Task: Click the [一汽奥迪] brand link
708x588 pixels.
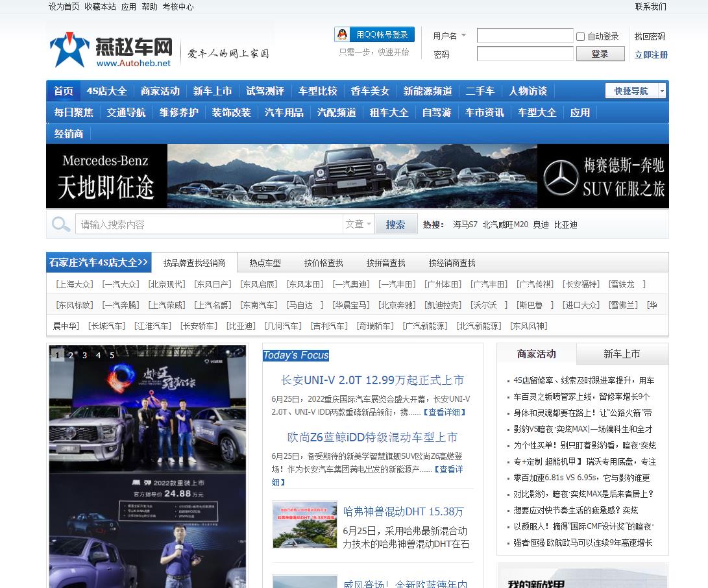Action: click(x=351, y=284)
